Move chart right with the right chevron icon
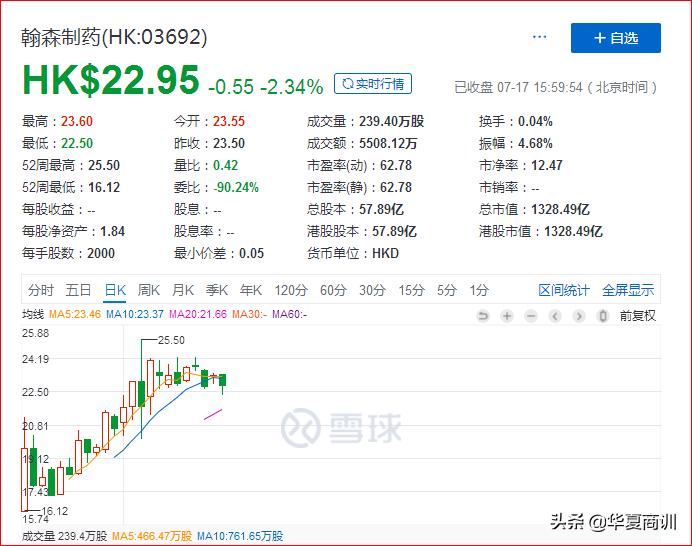The image size is (692, 546). 579,316
